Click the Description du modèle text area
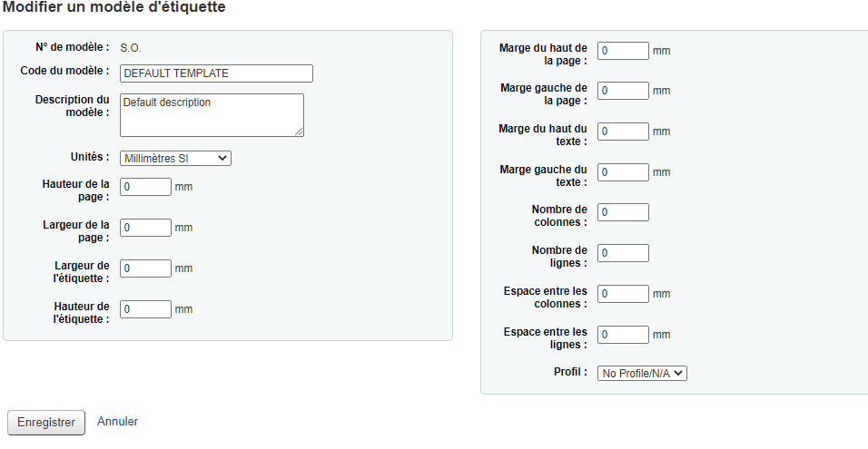The height and width of the screenshot is (449, 868). 212,115
